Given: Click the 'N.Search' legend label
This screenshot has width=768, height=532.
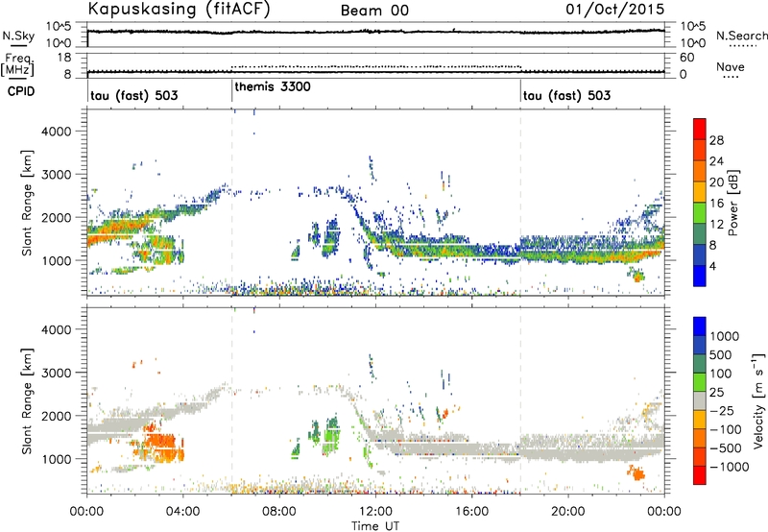Looking at the screenshot, I should coord(741,36).
